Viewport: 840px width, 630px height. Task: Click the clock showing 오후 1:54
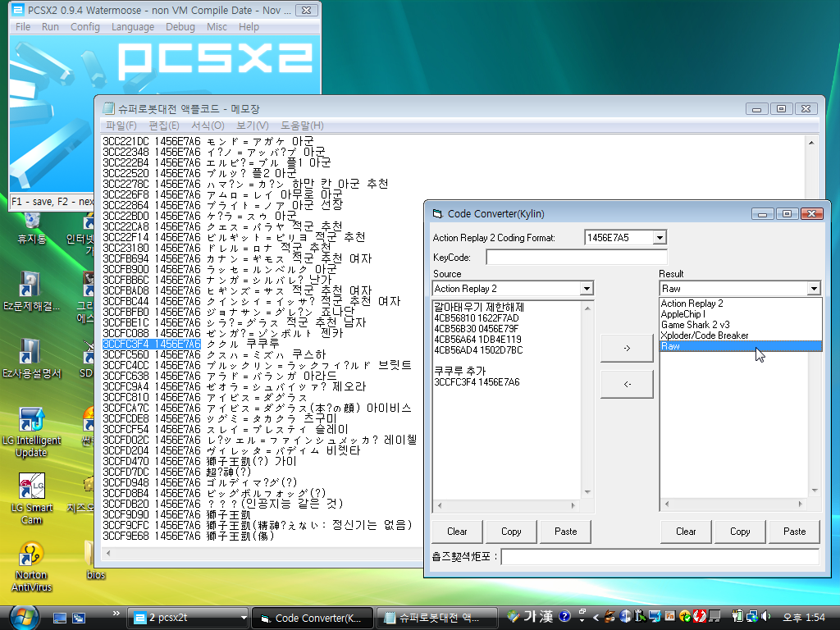tap(804, 618)
